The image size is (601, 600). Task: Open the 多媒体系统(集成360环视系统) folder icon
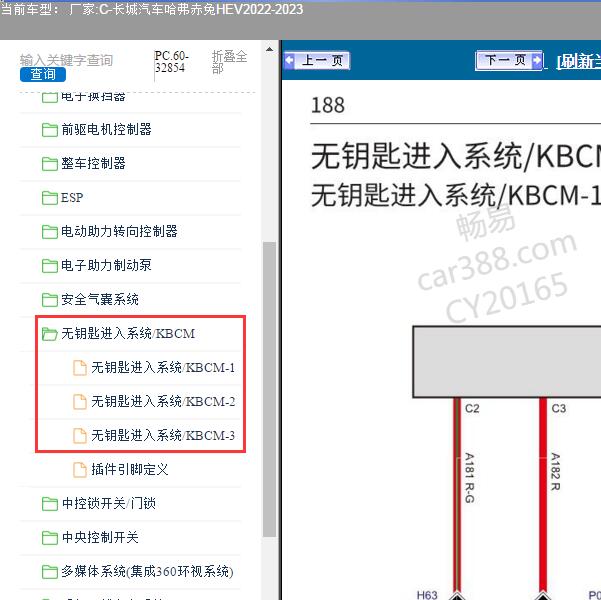pos(49,572)
